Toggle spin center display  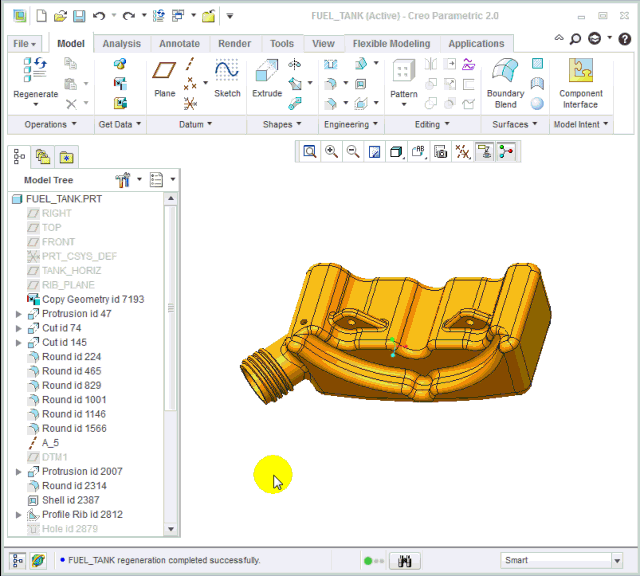[x=507, y=152]
